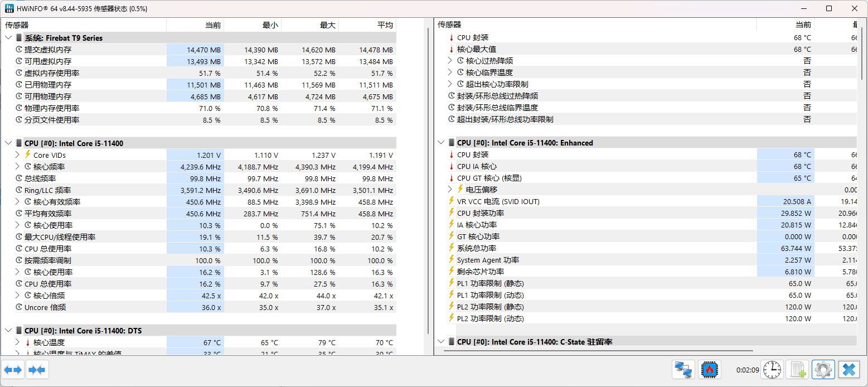Click the expand-layout outward arrows button

pyautogui.click(x=13, y=370)
